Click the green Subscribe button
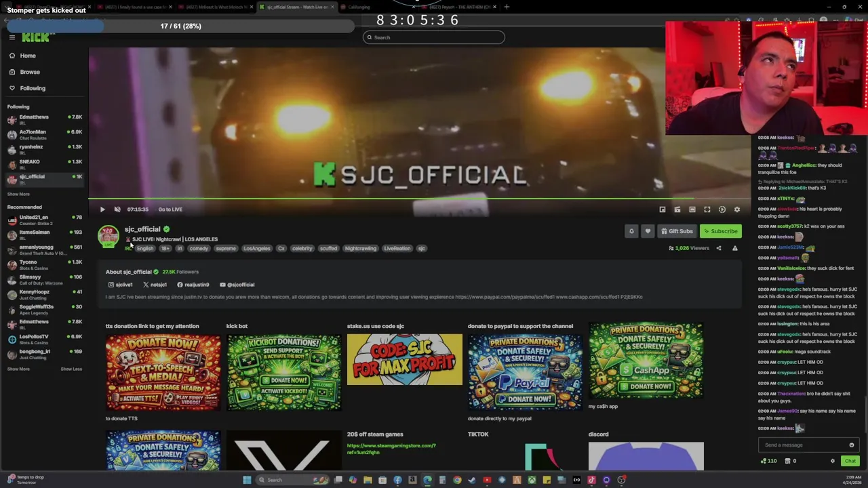 pyautogui.click(x=720, y=231)
